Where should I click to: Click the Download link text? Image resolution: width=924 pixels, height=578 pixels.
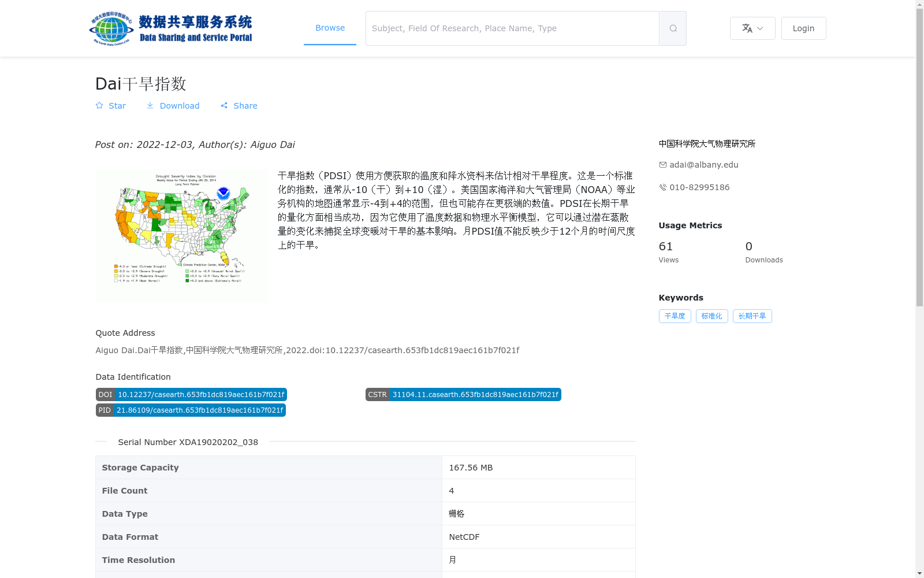[180, 106]
